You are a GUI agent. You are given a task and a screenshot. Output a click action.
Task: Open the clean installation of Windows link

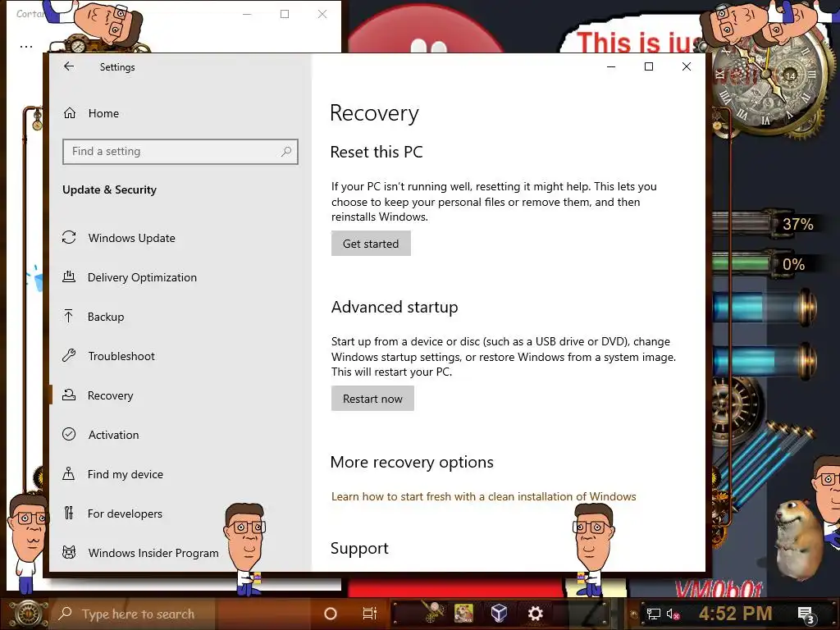[x=483, y=496]
